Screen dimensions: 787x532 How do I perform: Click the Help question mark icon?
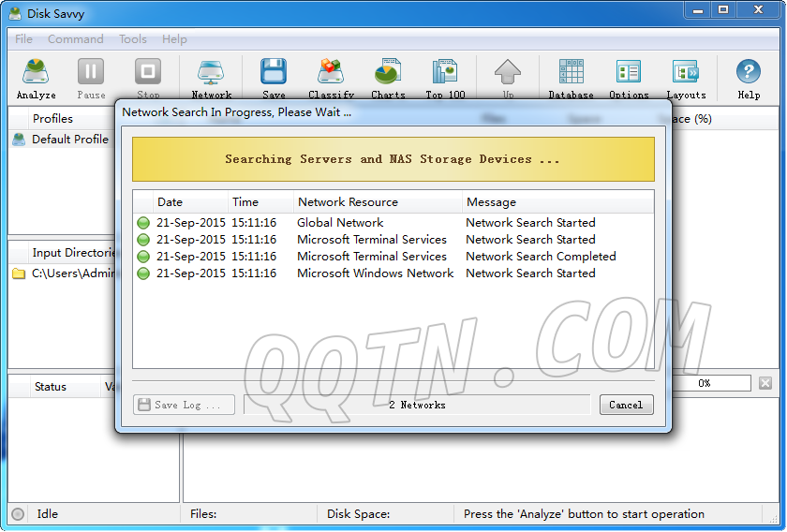[x=749, y=77]
